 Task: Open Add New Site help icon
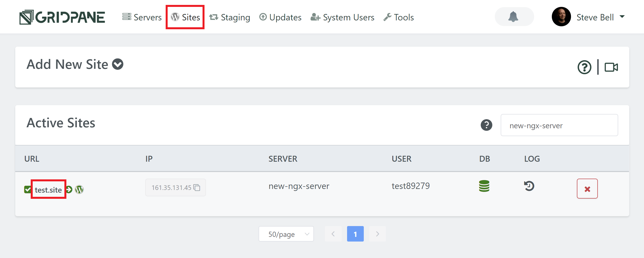[584, 67]
